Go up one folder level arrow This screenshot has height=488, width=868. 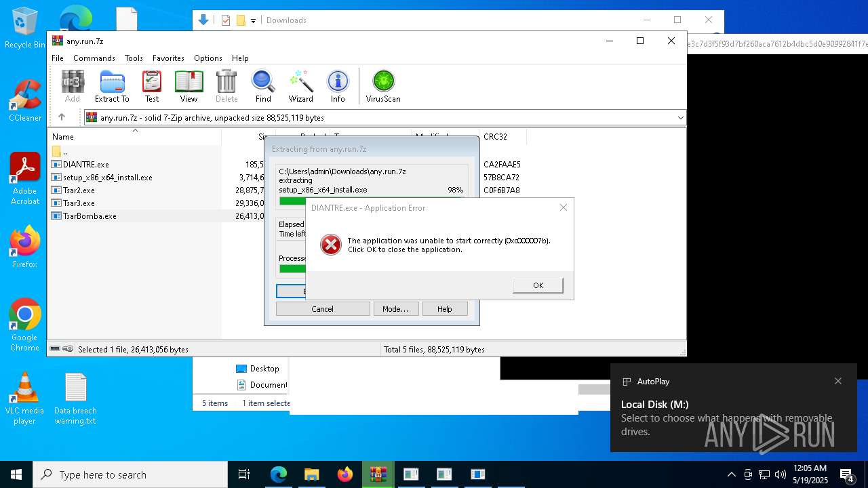(x=62, y=117)
